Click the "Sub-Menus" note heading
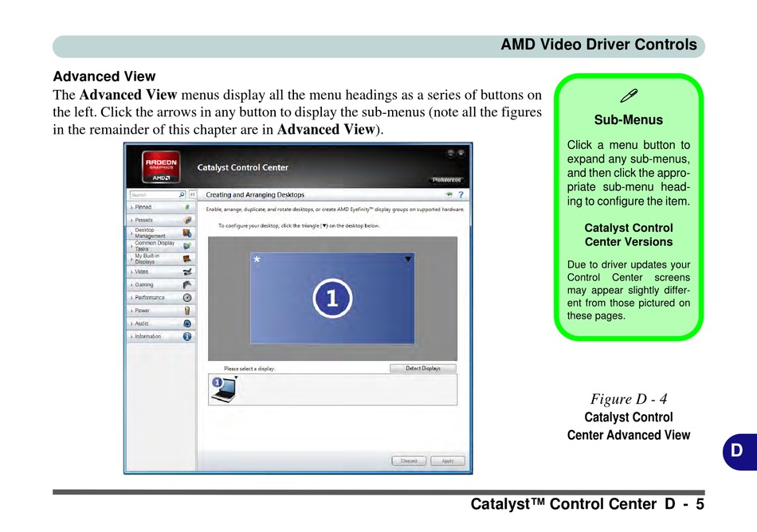Image resolution: width=757 pixels, height=532 pixels. tap(629, 119)
